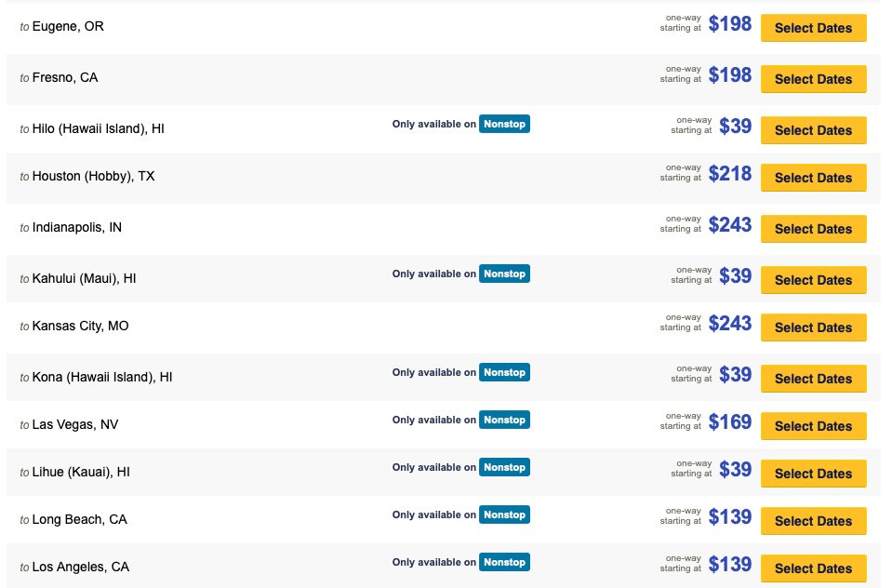This screenshot has width=892, height=588.
Task: Click the $39 fare for Hilo
Action: click(736, 127)
